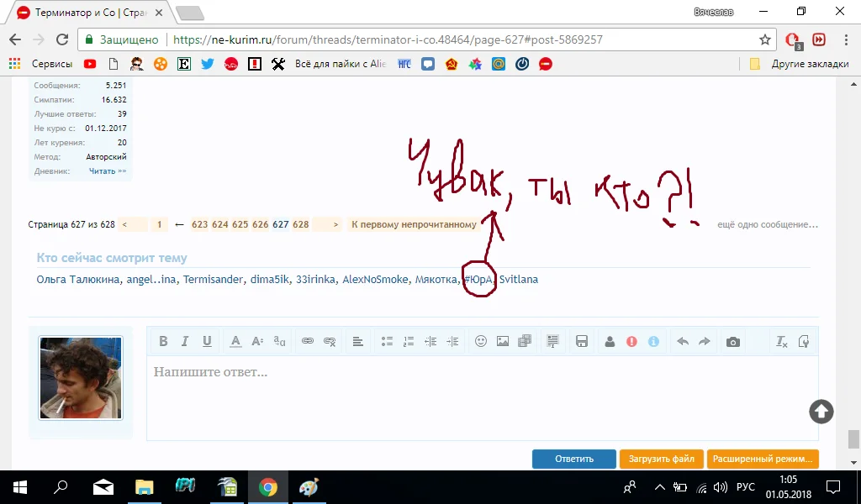The height and width of the screenshot is (504, 861).
Task: Open the smiley insertion icon
Action: (481, 341)
